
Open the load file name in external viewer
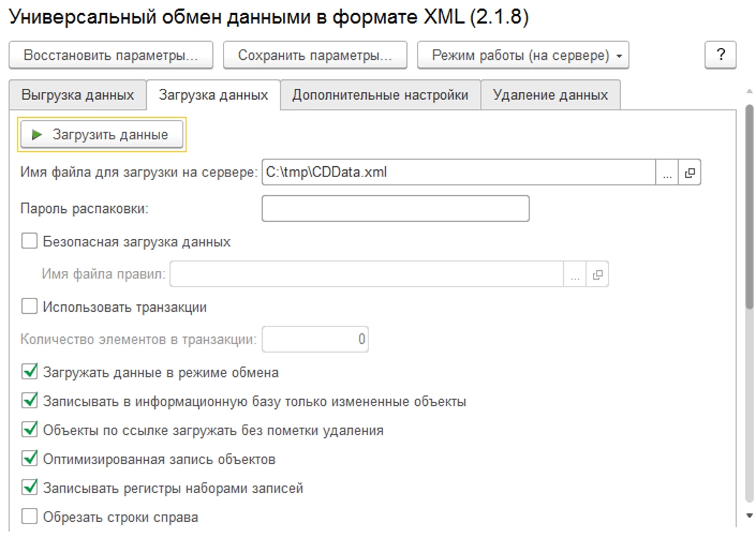(690, 173)
